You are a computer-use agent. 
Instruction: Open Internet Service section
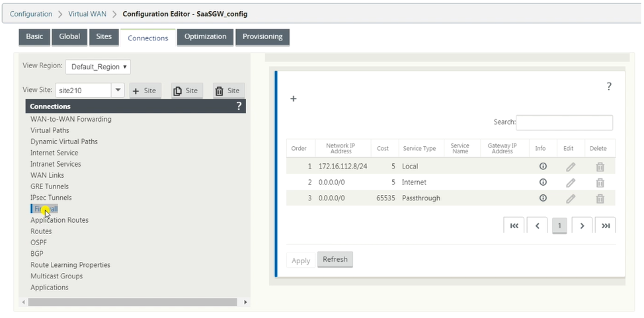coord(54,153)
